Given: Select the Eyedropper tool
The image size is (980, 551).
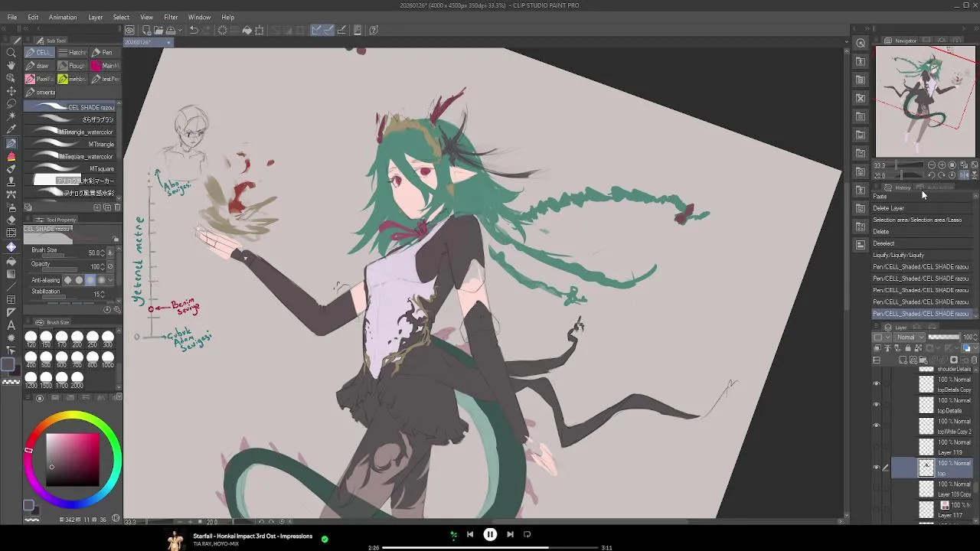Looking at the screenshot, I should [11, 130].
